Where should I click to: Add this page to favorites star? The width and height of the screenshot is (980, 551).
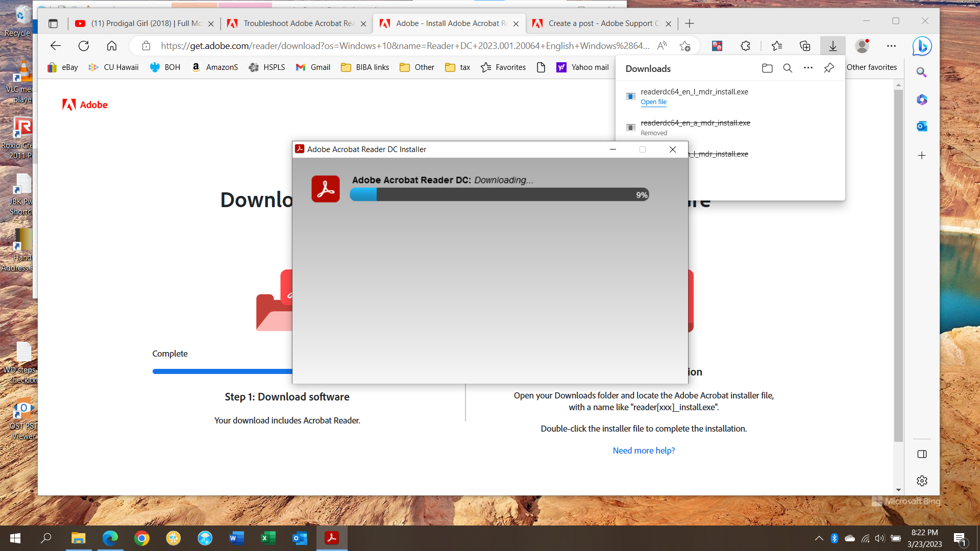(x=685, y=46)
